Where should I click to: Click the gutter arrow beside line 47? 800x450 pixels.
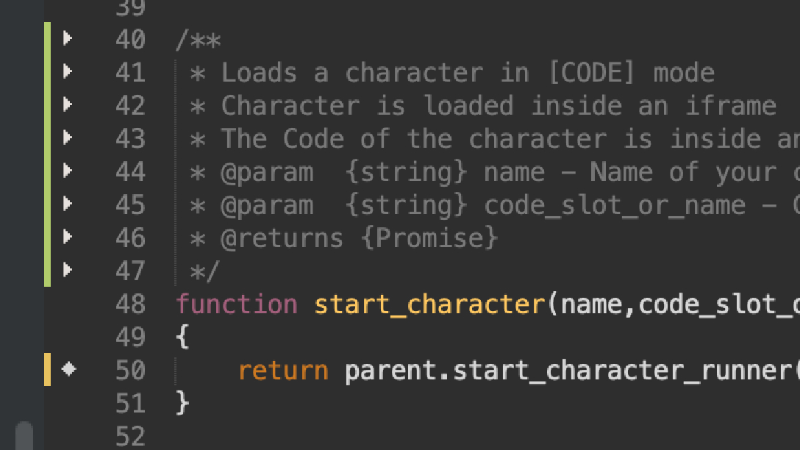point(68,270)
